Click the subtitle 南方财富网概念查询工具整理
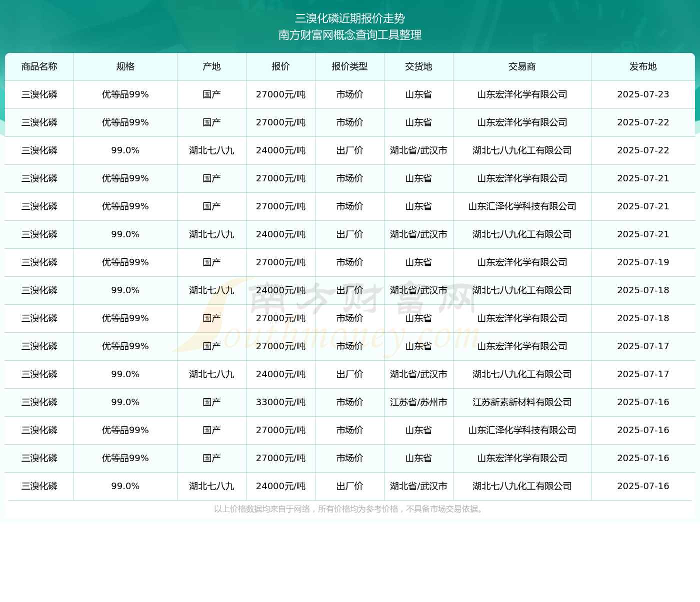700x602 pixels. tap(350, 35)
